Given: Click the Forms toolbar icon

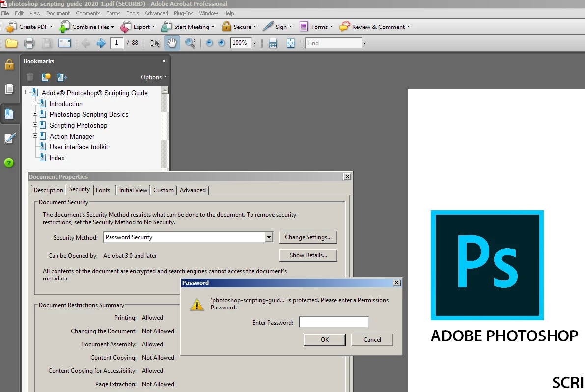Looking at the screenshot, I should coord(304,27).
